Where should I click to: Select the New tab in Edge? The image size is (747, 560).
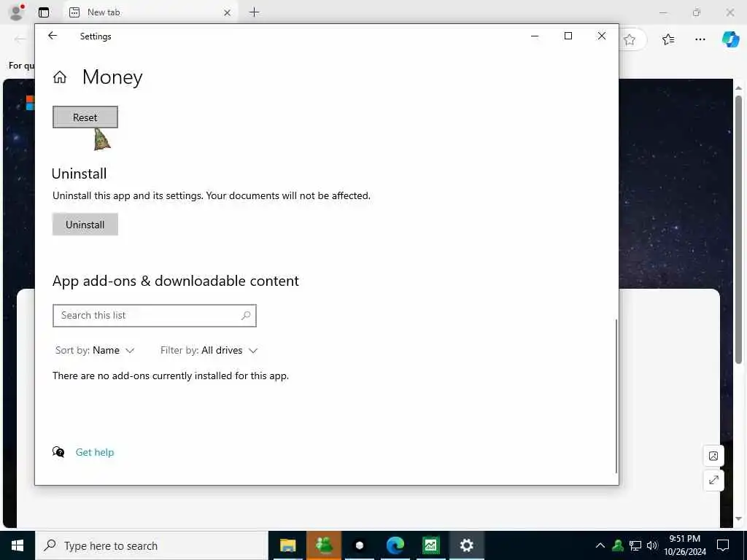[x=150, y=12]
